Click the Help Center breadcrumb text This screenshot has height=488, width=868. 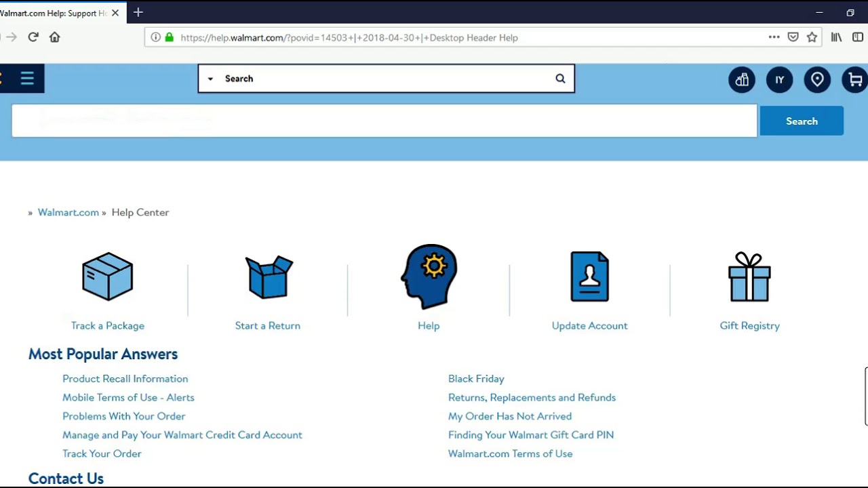click(x=140, y=212)
